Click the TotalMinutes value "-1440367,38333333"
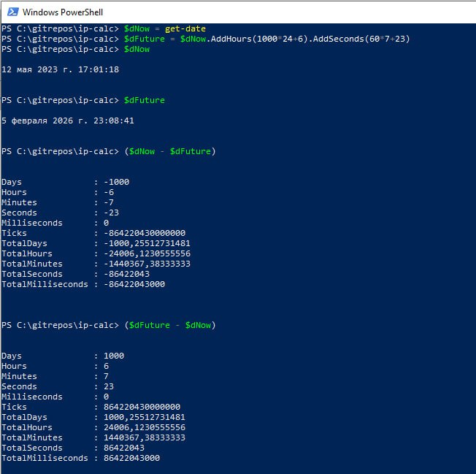Screen dimensions: 476x474 tap(147, 264)
